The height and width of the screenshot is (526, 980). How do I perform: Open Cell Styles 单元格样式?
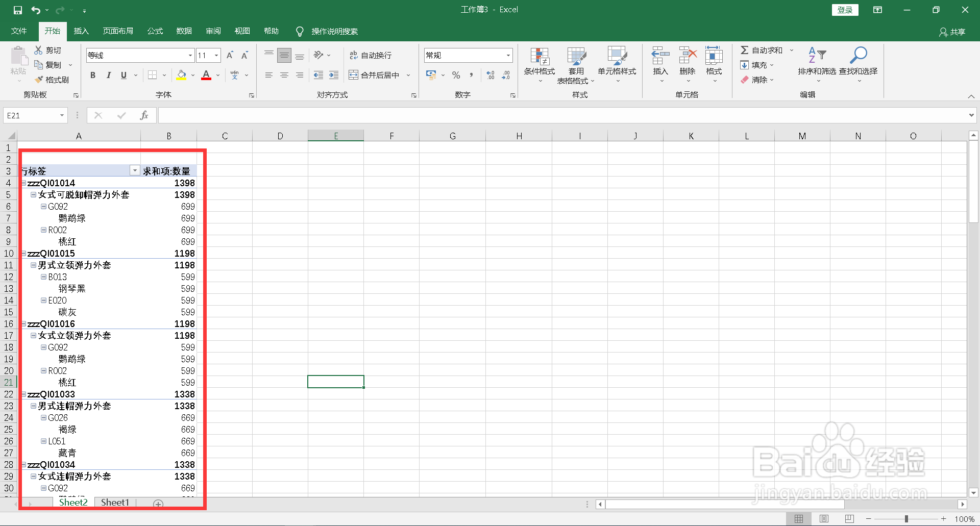(x=617, y=65)
